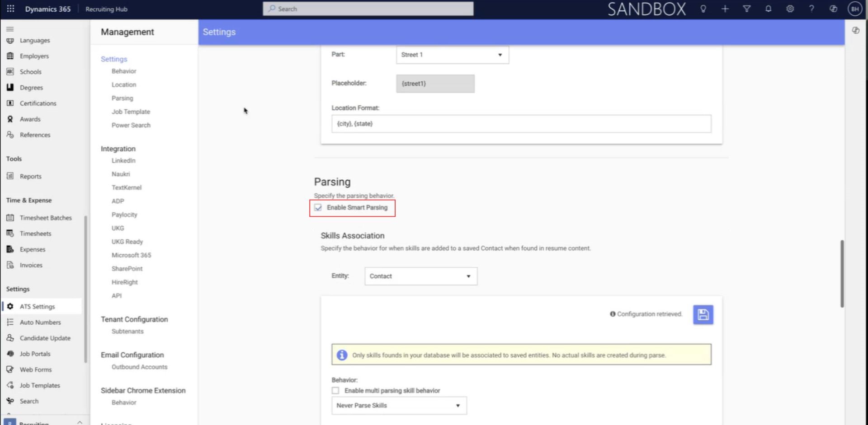Viewport: 868px width, 425px height.
Task: Open Behavior under Sidebar Chrome Extension
Action: click(124, 403)
